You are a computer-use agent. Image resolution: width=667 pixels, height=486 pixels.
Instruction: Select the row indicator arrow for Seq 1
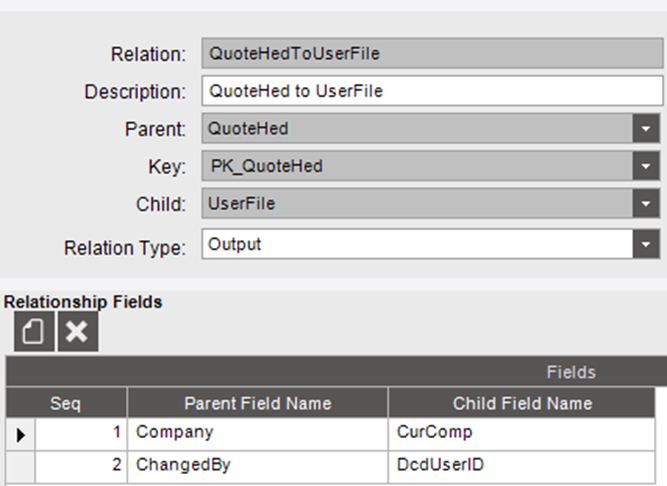coord(20,435)
